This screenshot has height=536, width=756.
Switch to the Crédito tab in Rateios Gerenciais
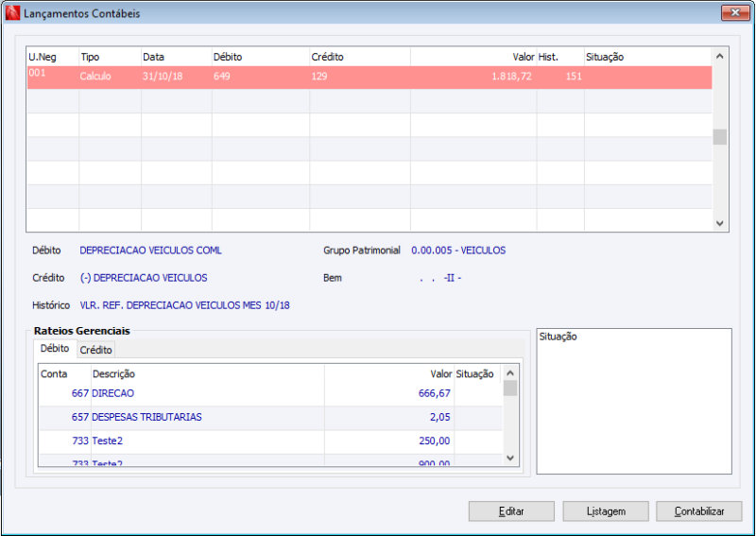pos(96,350)
